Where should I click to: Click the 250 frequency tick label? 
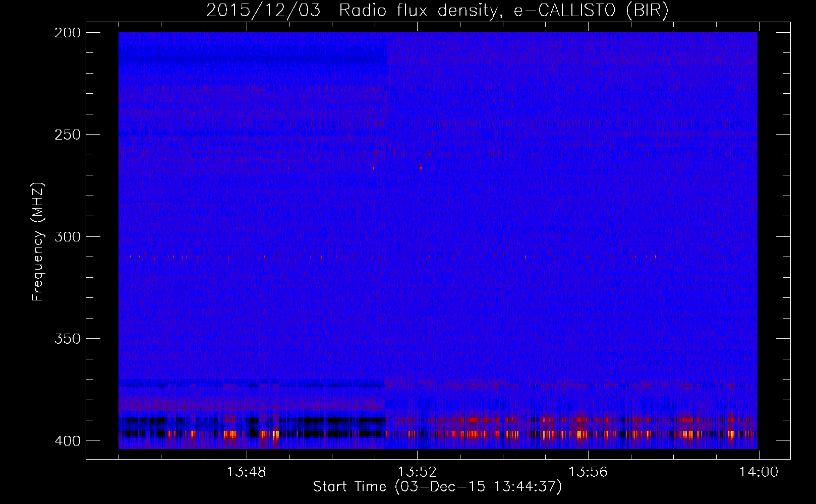coord(67,135)
